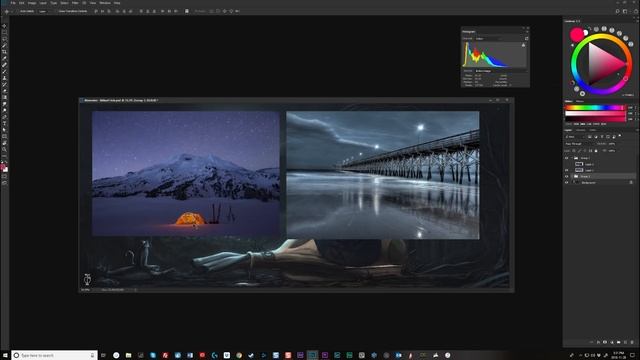The width and height of the screenshot is (640, 360).
Task: Open the Filter menu
Action: coord(75,3)
